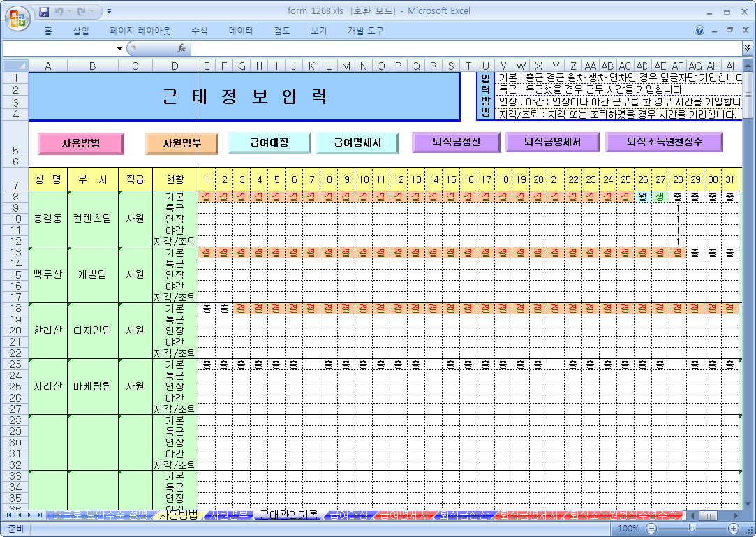Open the Customize Quick Access Toolbar dropdown
Screen dimensions: 756x537
click(110, 12)
